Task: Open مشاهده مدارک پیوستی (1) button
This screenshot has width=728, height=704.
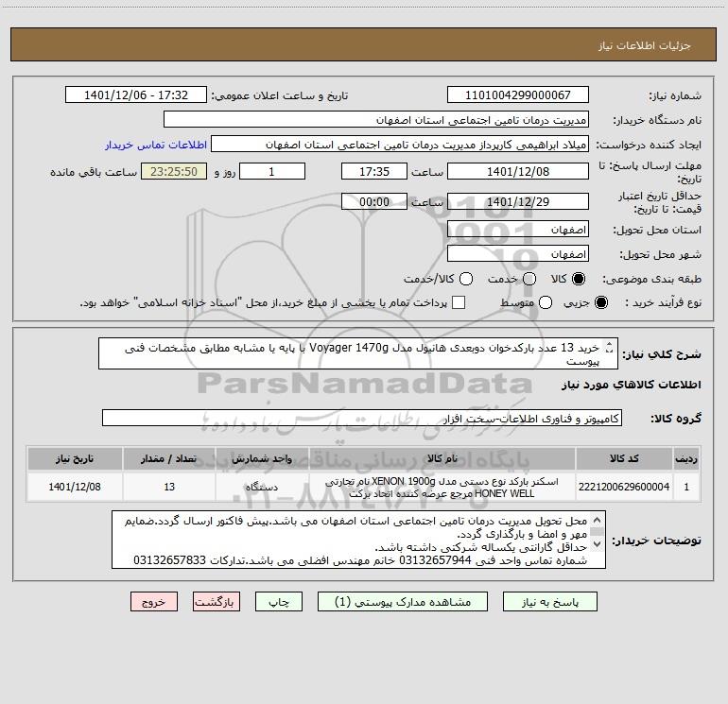Action: point(403,602)
